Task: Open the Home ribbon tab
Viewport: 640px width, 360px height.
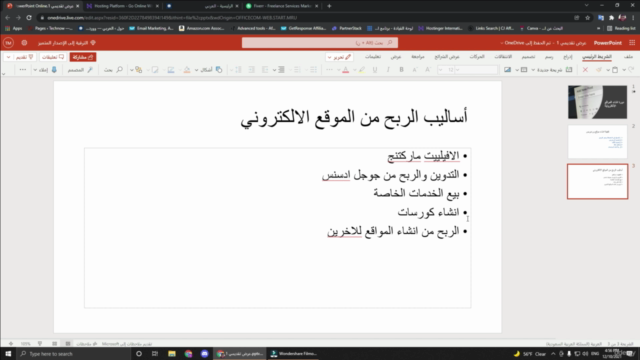Action: coord(597,57)
